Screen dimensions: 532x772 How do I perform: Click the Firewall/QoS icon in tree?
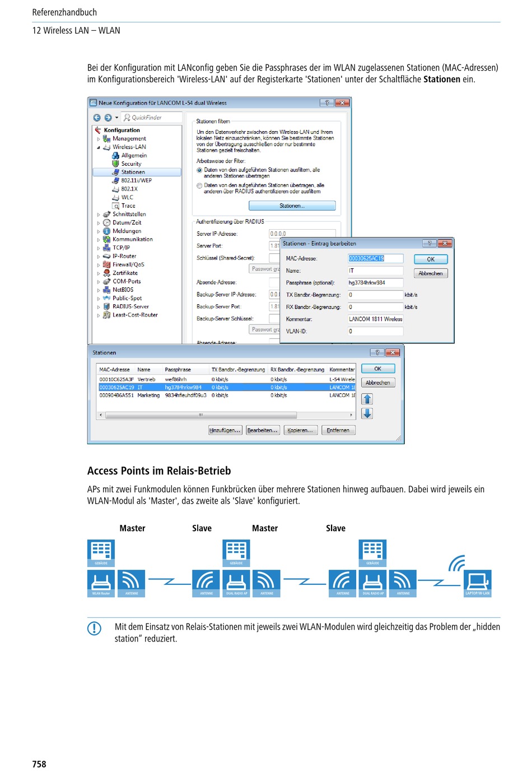[107, 264]
